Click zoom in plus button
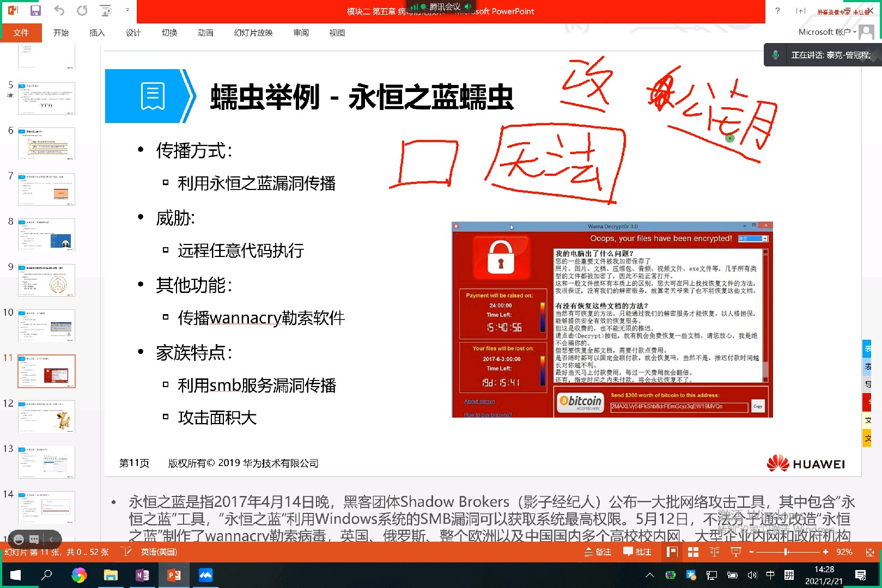Image resolution: width=882 pixels, height=588 pixels. (x=825, y=552)
